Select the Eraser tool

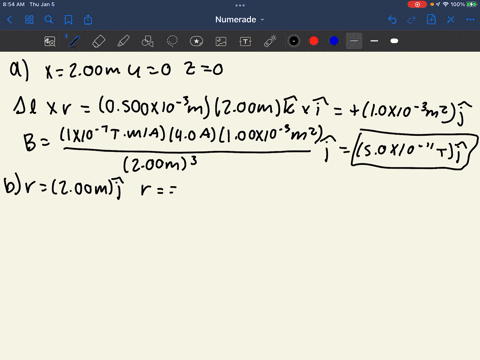98,41
